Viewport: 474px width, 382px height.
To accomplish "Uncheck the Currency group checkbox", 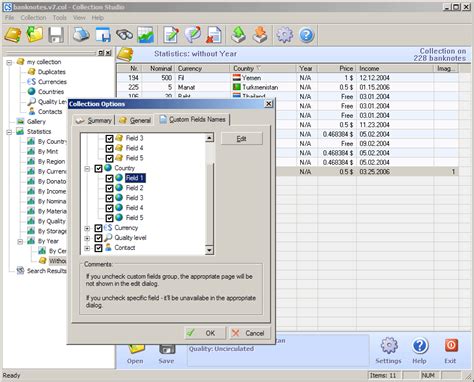I will [x=98, y=228].
